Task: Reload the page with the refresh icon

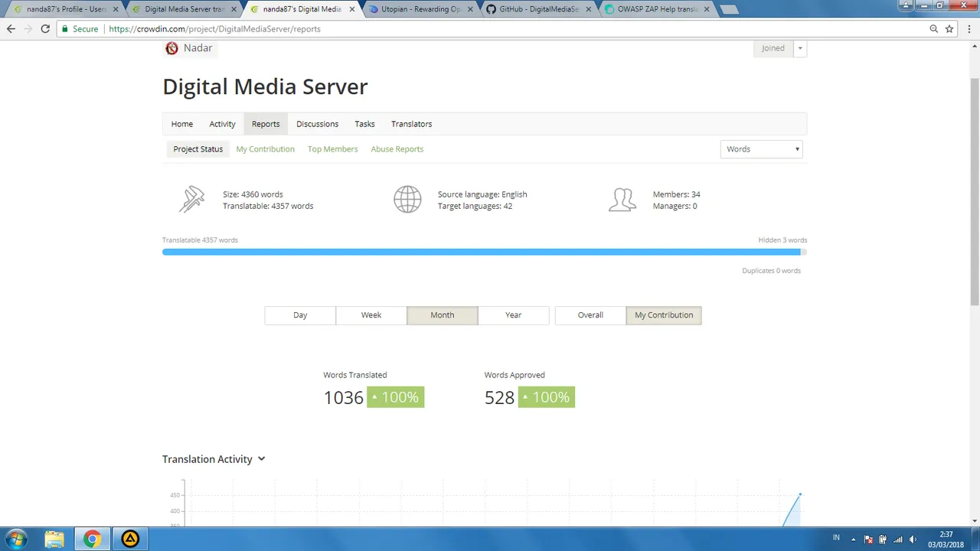Action: (45, 29)
